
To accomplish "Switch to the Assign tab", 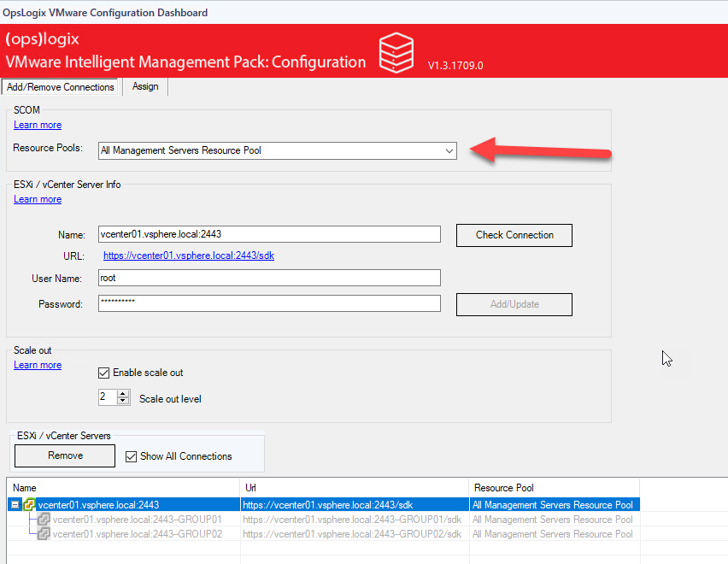I will click(x=145, y=86).
